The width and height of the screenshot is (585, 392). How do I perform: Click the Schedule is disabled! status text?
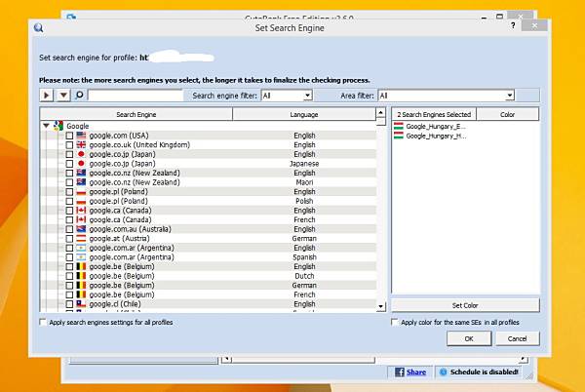point(484,372)
